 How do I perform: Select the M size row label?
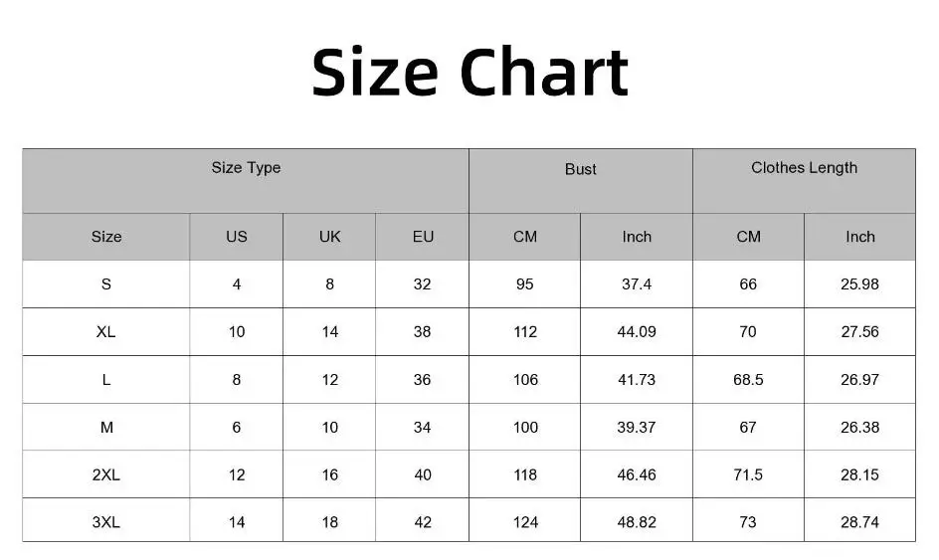[106, 427]
